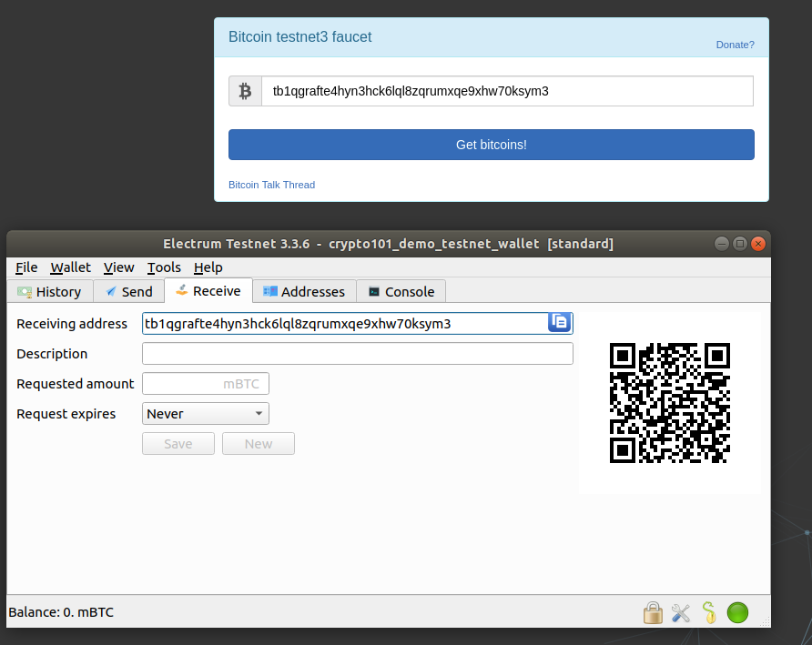812x645 pixels.
Task: Check network status via green circle
Action: tap(737, 612)
